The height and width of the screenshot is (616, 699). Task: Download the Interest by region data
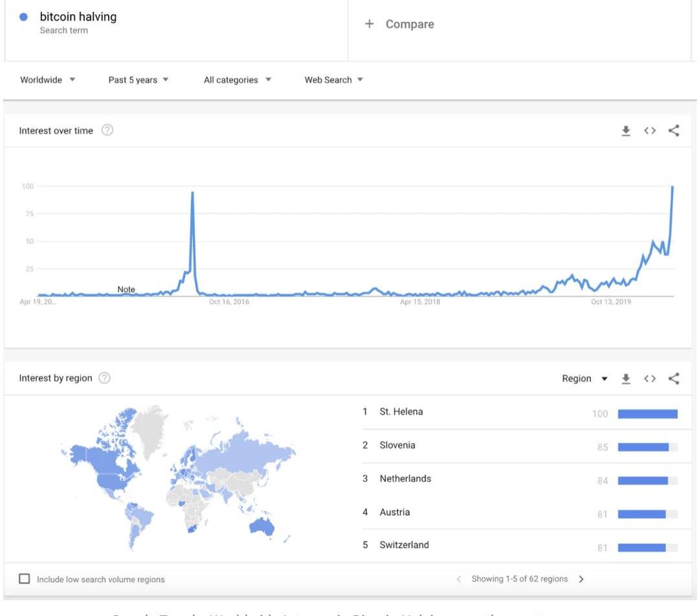[626, 379]
